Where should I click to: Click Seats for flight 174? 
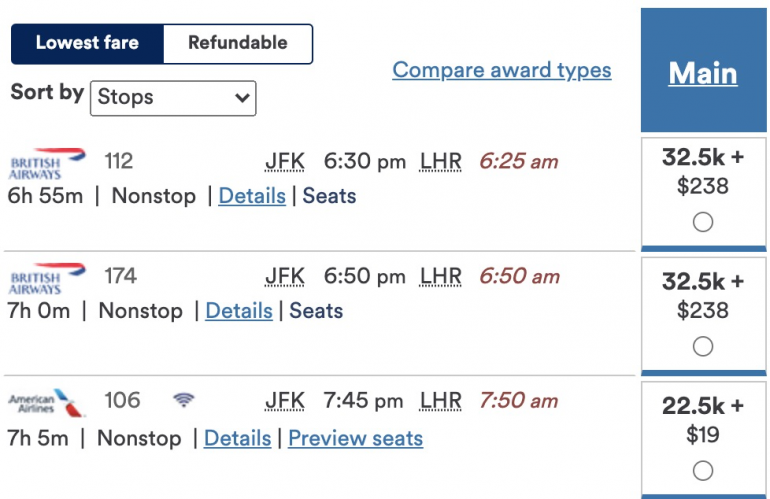[316, 311]
